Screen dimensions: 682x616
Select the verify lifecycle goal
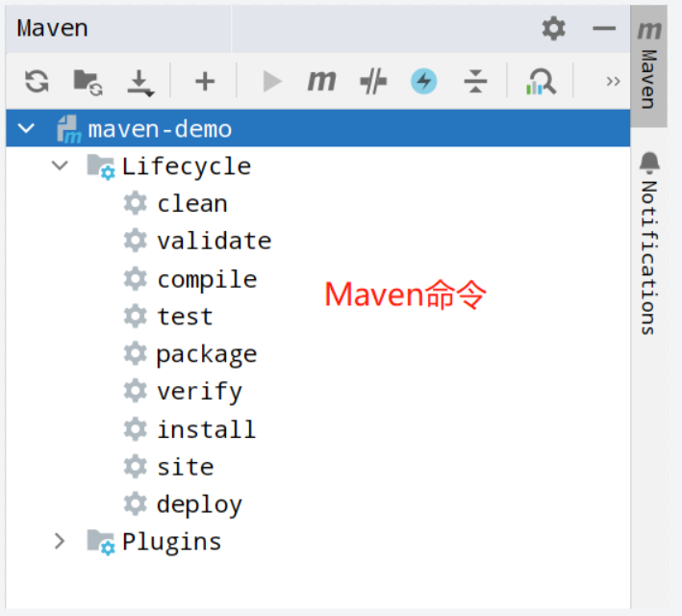[200, 393]
